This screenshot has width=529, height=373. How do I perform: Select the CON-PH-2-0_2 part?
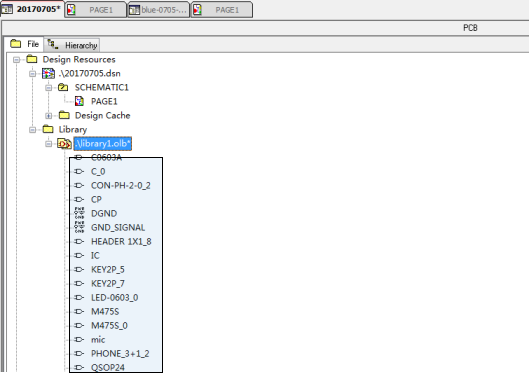[121, 185]
